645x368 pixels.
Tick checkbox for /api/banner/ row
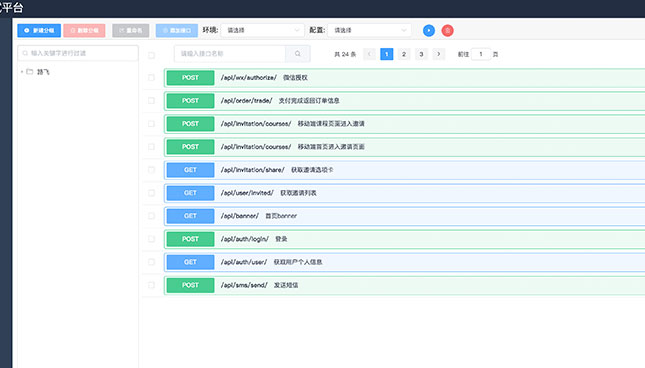click(151, 216)
